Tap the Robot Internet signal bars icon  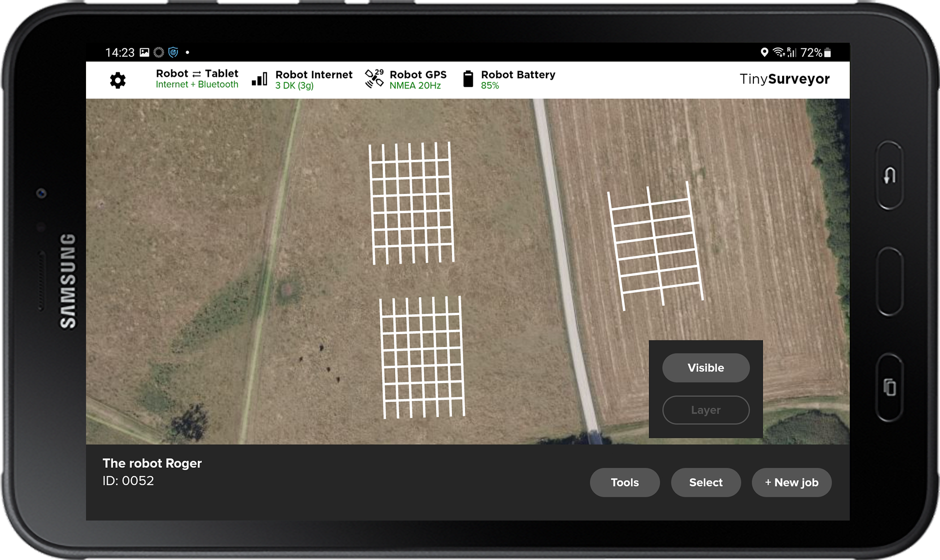pyautogui.click(x=259, y=80)
